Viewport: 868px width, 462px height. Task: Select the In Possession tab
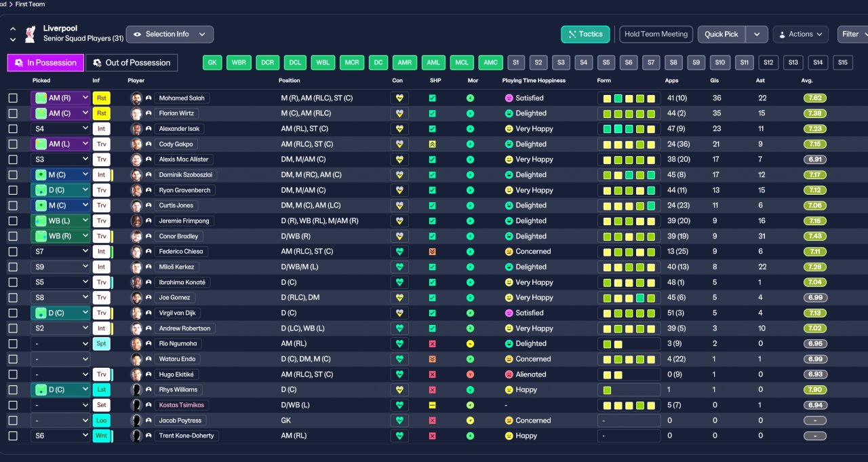click(45, 62)
